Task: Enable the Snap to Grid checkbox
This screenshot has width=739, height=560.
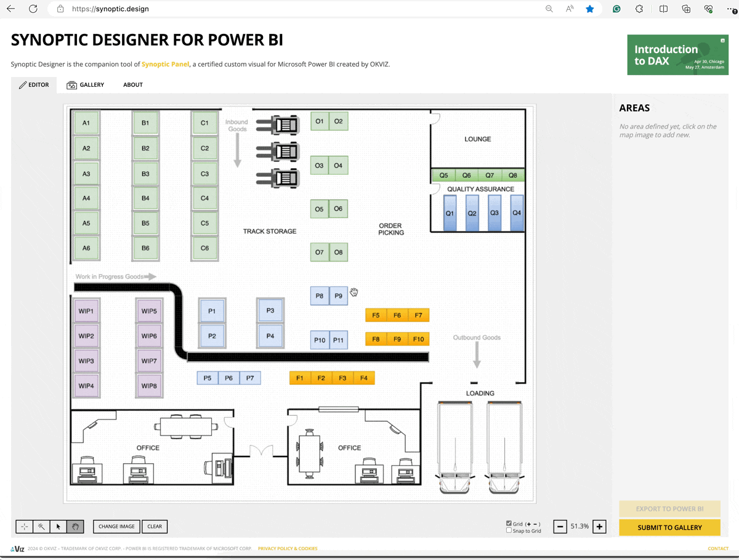Action: click(x=509, y=530)
